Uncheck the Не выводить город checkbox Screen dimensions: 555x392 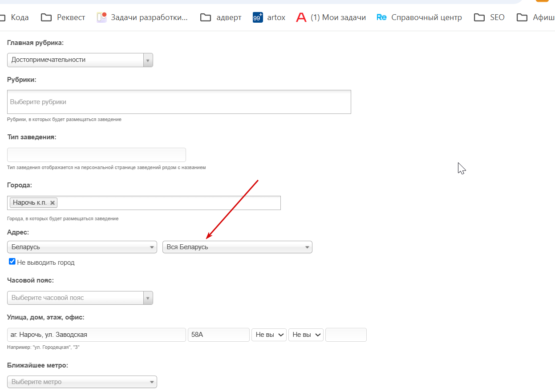(x=12, y=262)
